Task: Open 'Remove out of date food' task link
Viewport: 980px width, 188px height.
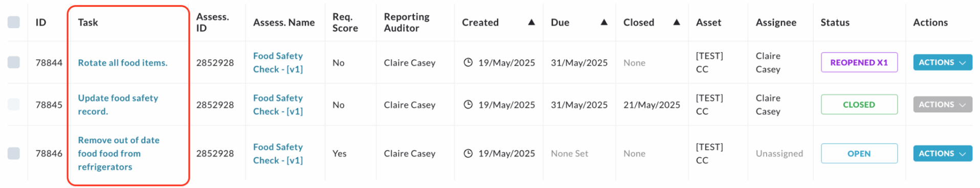Action: pos(119,153)
